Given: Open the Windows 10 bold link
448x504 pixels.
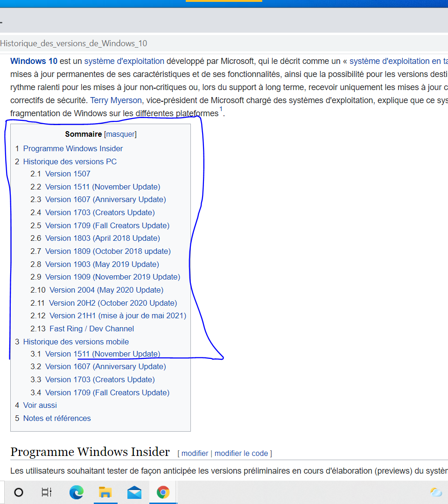Looking at the screenshot, I should tap(34, 61).
